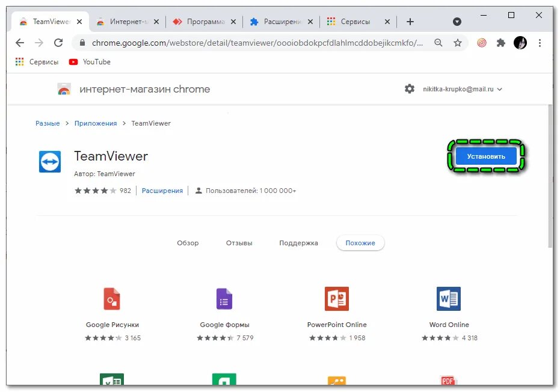Close the Программа tab
This screenshot has width=560, height=392.
[x=233, y=22]
